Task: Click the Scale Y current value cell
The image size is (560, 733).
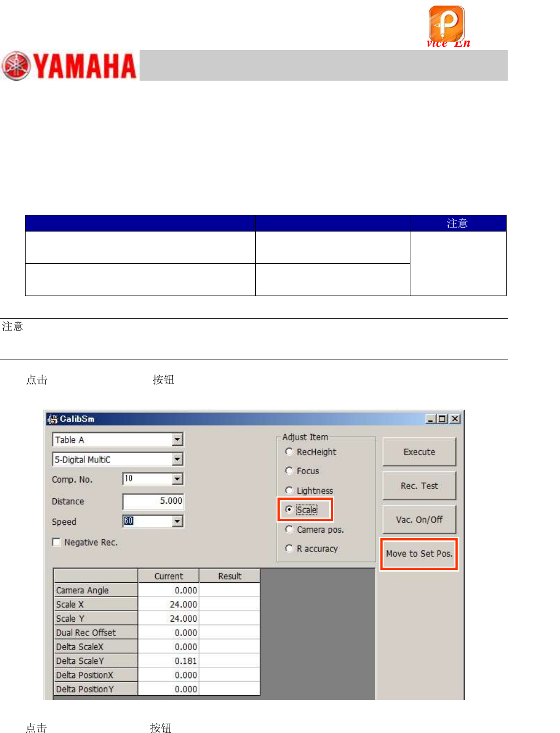Action: tap(169, 618)
